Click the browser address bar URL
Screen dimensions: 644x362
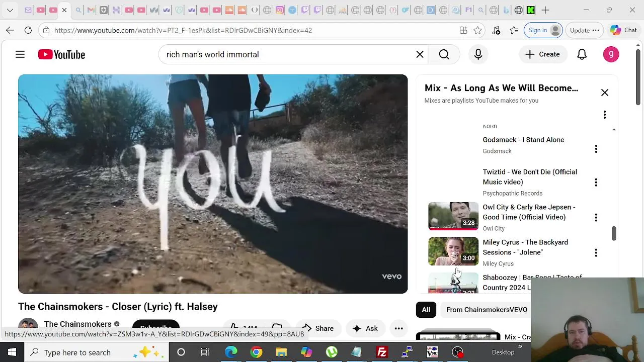click(183, 30)
